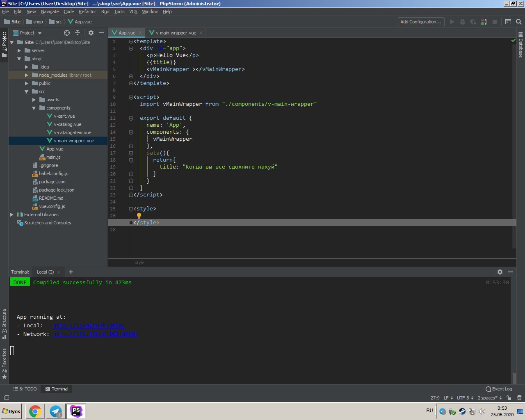Click the Пуск Start button
525x420 pixels.
[x=11, y=411]
